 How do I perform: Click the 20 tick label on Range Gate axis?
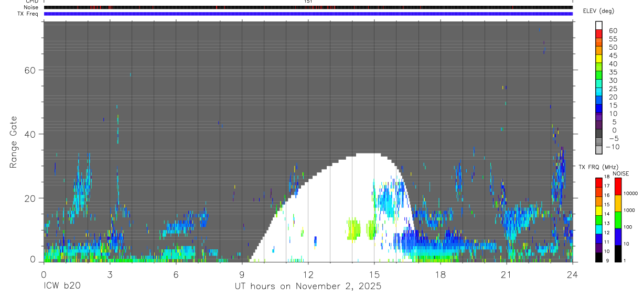tap(30, 198)
